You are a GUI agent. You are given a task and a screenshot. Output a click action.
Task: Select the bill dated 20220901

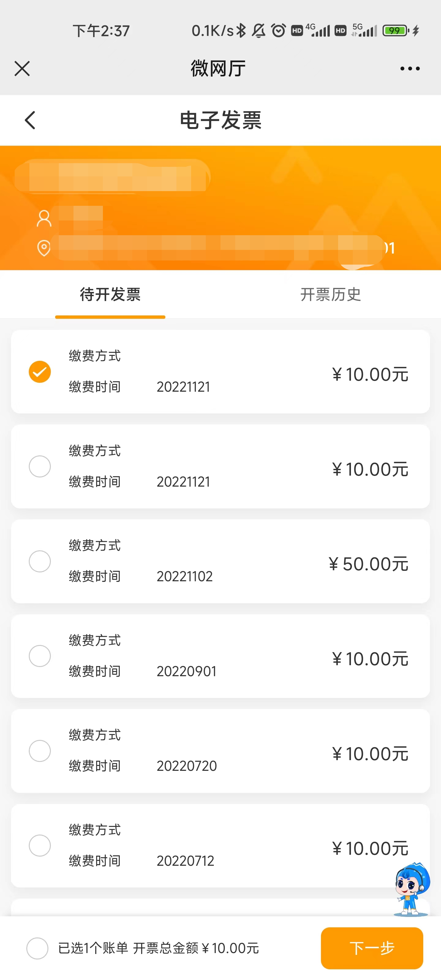pos(40,656)
